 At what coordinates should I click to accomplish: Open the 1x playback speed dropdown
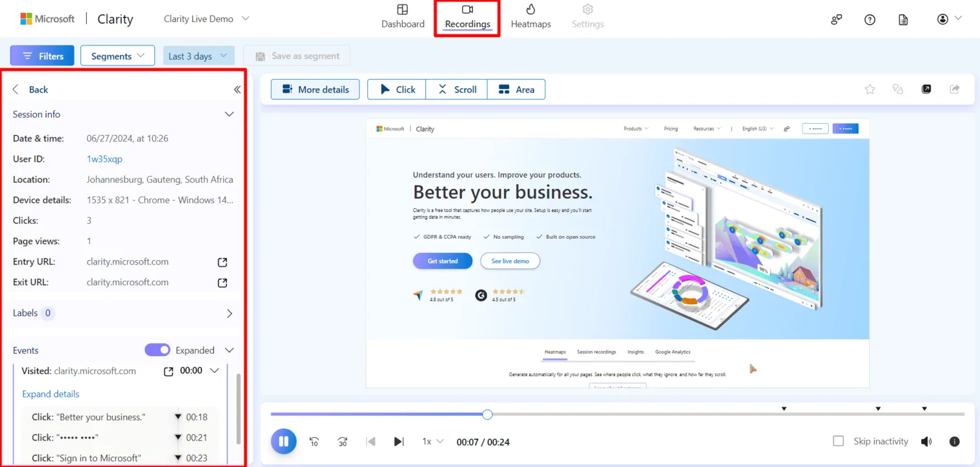click(x=433, y=442)
